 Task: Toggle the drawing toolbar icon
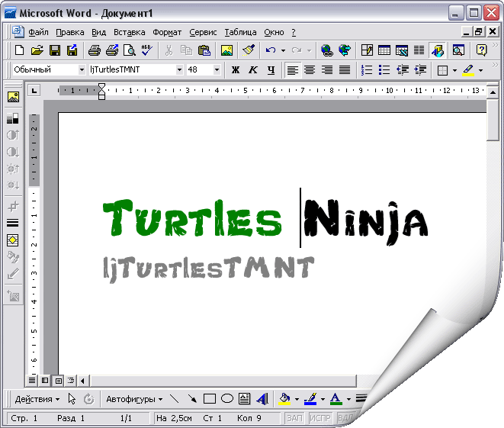coord(438,50)
